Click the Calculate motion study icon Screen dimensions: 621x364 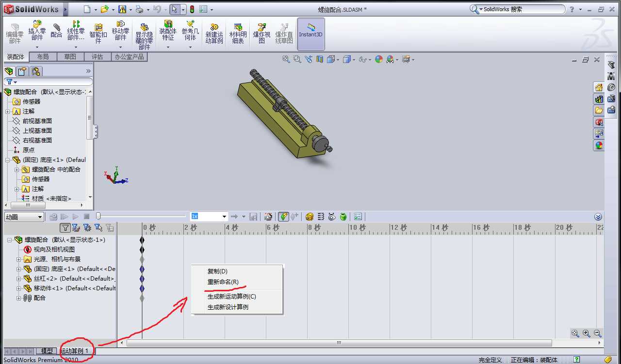click(53, 217)
